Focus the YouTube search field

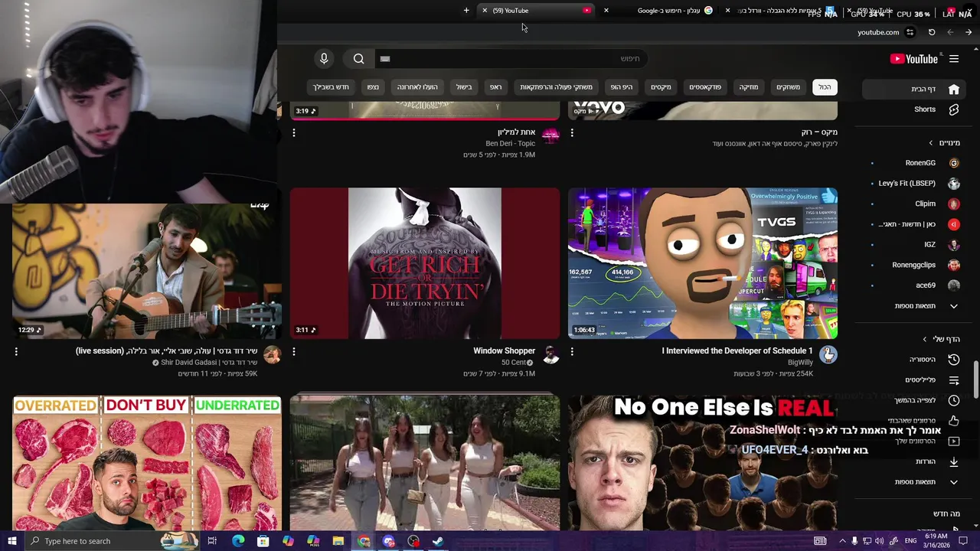click(x=510, y=59)
